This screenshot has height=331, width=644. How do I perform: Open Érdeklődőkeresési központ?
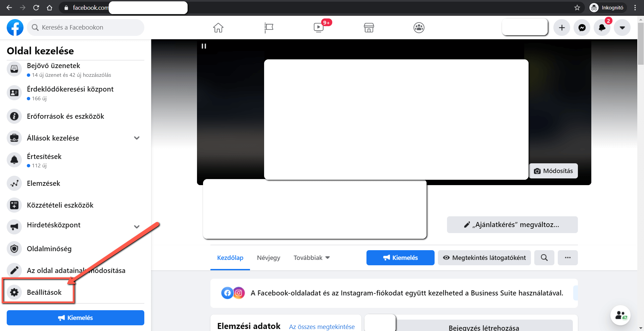coord(76,93)
